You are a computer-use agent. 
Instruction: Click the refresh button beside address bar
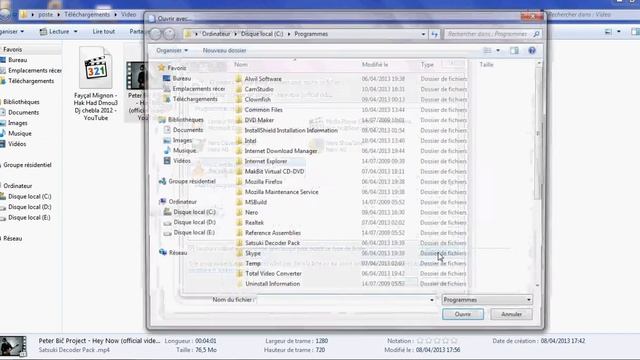[x=434, y=34]
